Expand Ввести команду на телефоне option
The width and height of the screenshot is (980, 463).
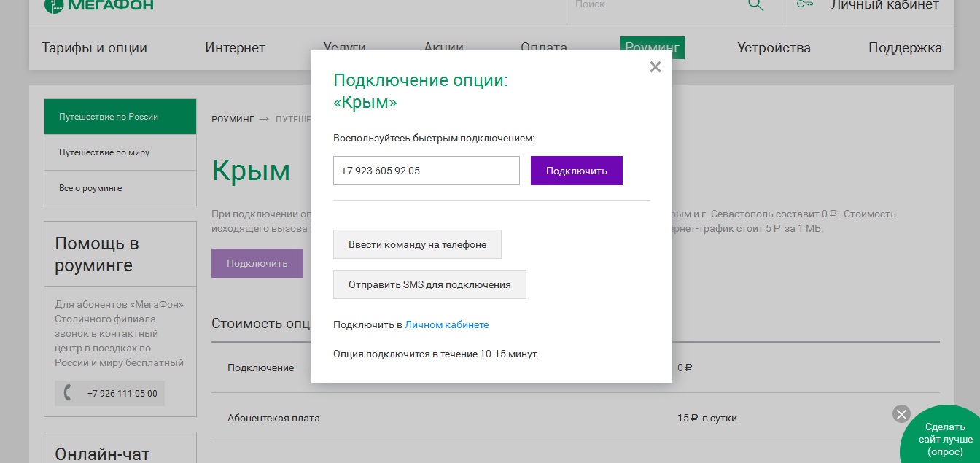pos(417,244)
